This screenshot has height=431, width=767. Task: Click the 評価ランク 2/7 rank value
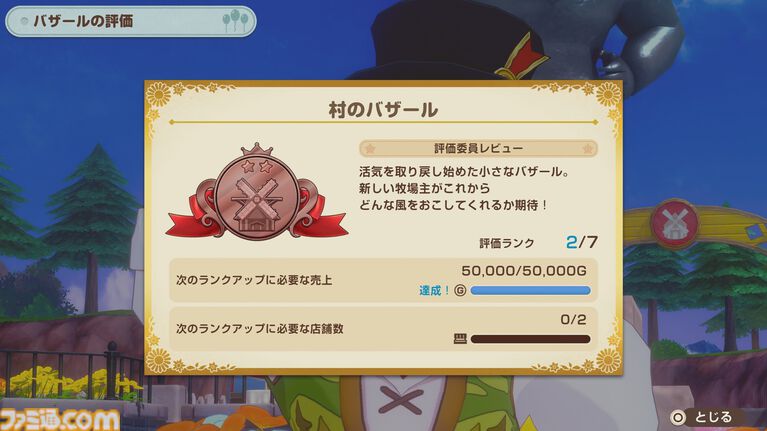(582, 242)
